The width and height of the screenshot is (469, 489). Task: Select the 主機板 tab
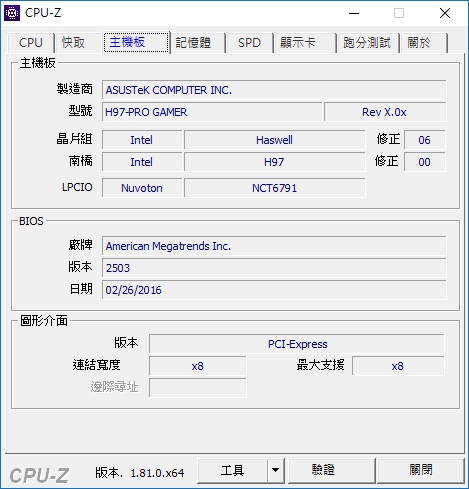136,42
